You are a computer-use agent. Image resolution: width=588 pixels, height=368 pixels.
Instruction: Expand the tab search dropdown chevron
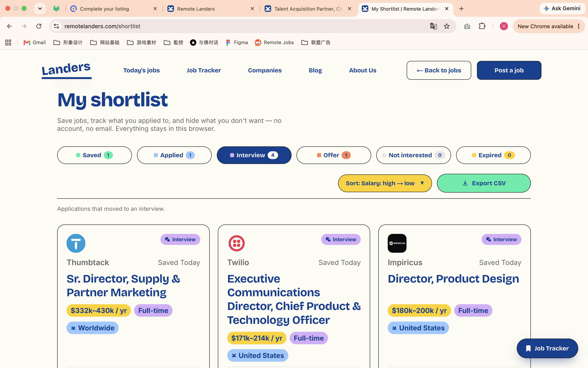point(40,9)
